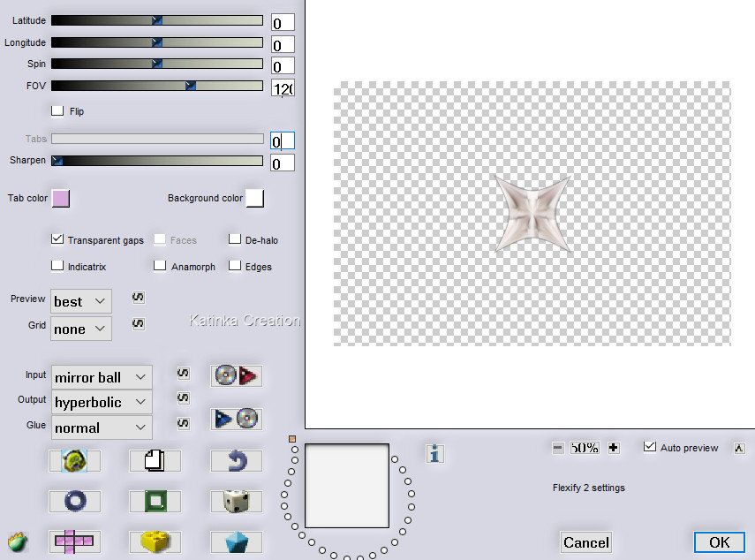
Task: Click the dice randomize button
Action: click(237, 501)
